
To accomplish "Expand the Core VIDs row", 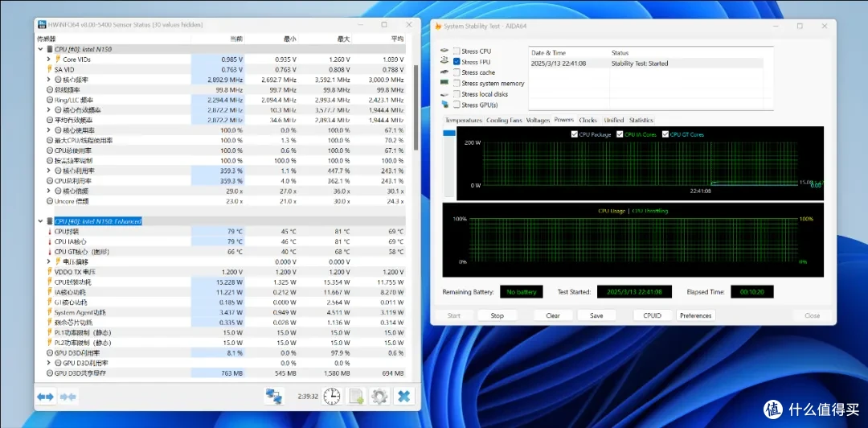I will point(50,60).
